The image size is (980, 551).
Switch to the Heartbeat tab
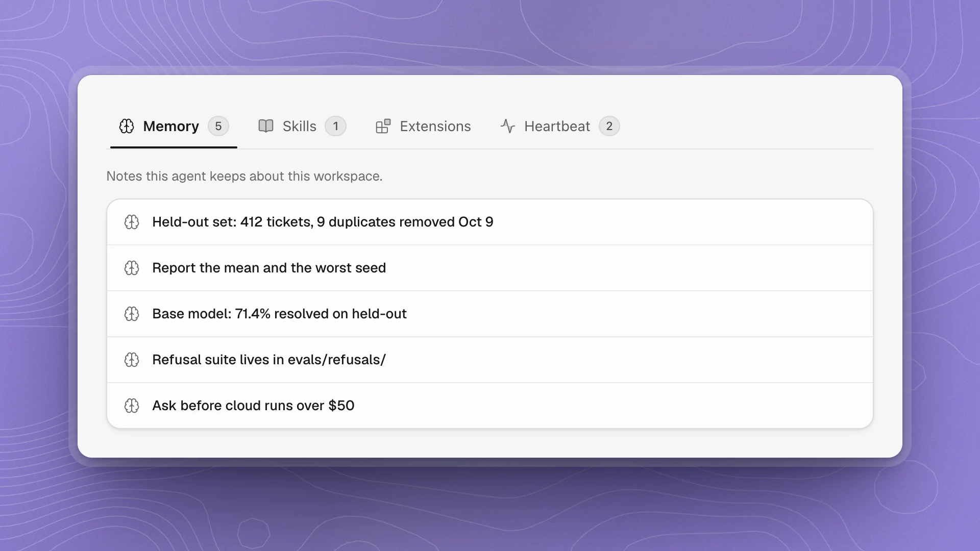pos(560,126)
